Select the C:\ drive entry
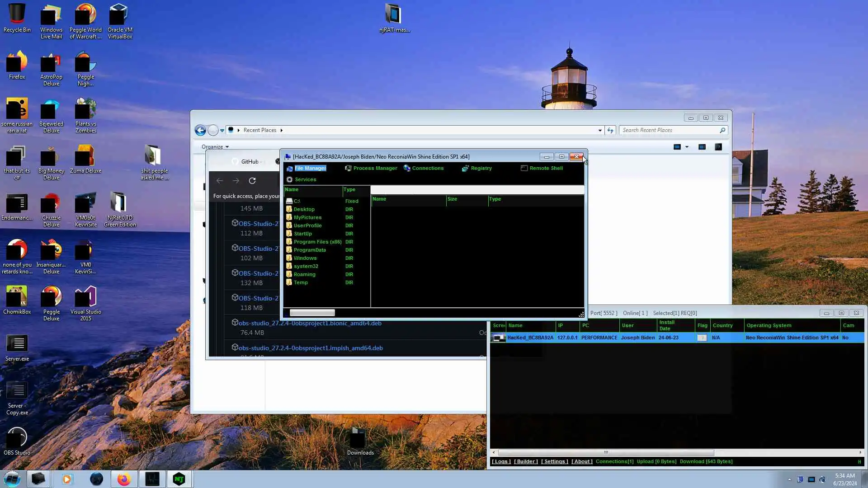The width and height of the screenshot is (868, 488). (x=297, y=201)
